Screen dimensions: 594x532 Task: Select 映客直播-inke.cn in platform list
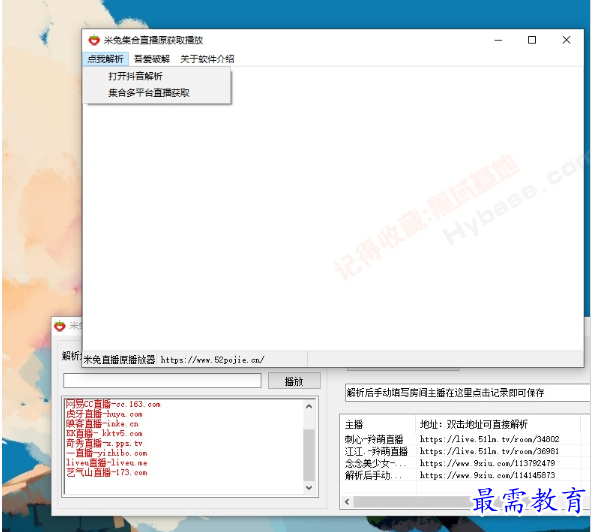pyautogui.click(x=102, y=424)
